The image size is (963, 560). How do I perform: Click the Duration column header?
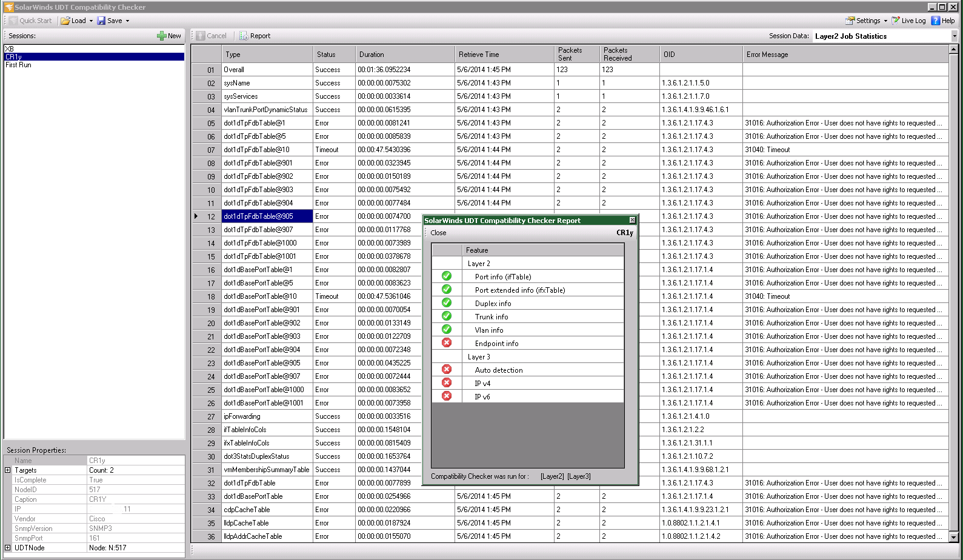tap(405, 55)
